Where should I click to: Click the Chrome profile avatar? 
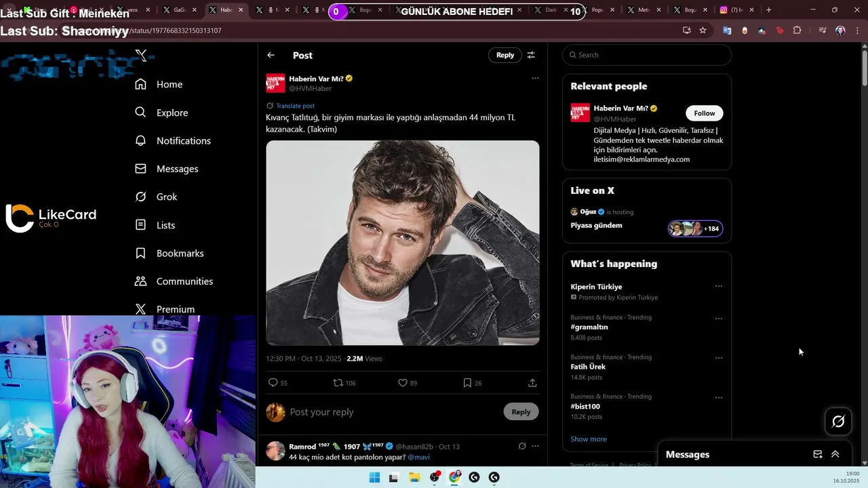(840, 30)
